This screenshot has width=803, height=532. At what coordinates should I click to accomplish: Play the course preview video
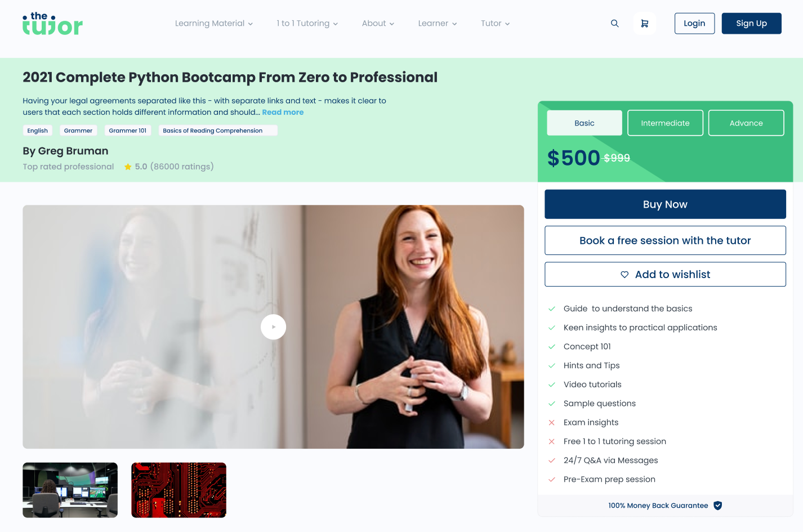[273, 327]
